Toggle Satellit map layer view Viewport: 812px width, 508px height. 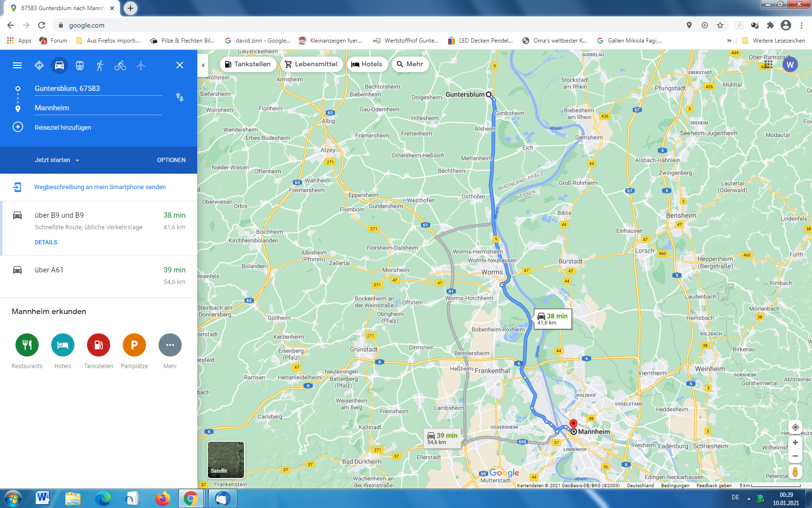tap(226, 460)
